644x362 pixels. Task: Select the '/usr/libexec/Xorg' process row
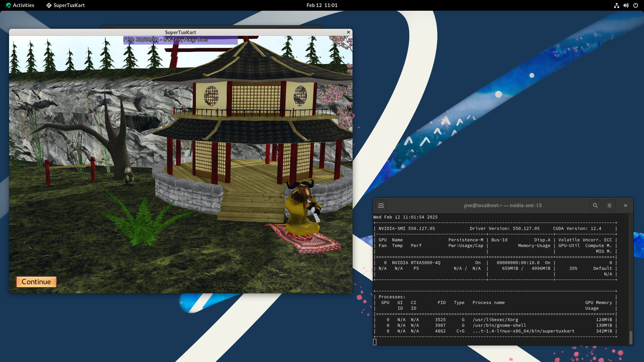click(x=495, y=320)
